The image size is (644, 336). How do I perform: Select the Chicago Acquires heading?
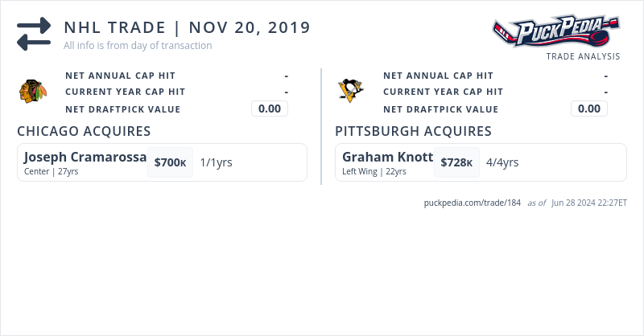coord(84,131)
